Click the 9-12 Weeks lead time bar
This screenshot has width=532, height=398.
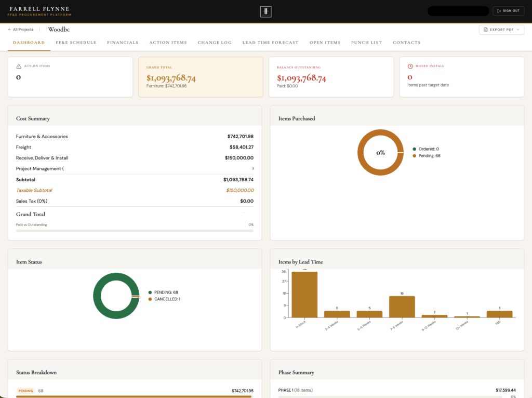point(434,316)
